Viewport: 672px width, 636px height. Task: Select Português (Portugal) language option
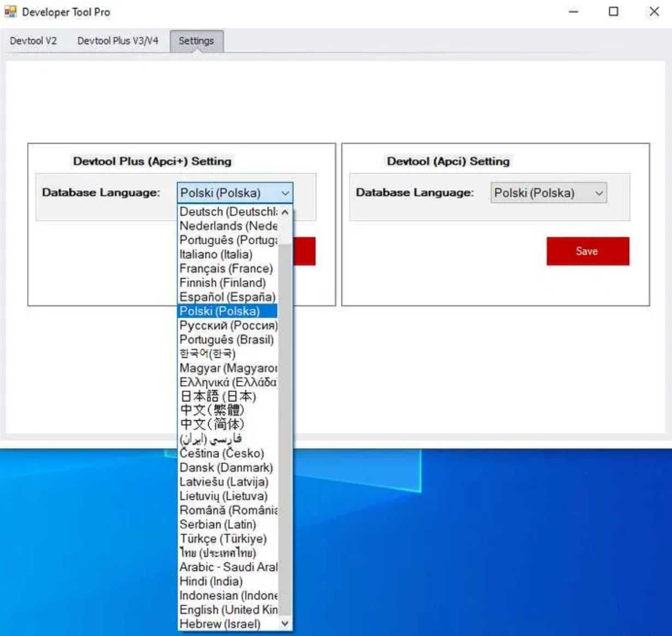coord(228,240)
